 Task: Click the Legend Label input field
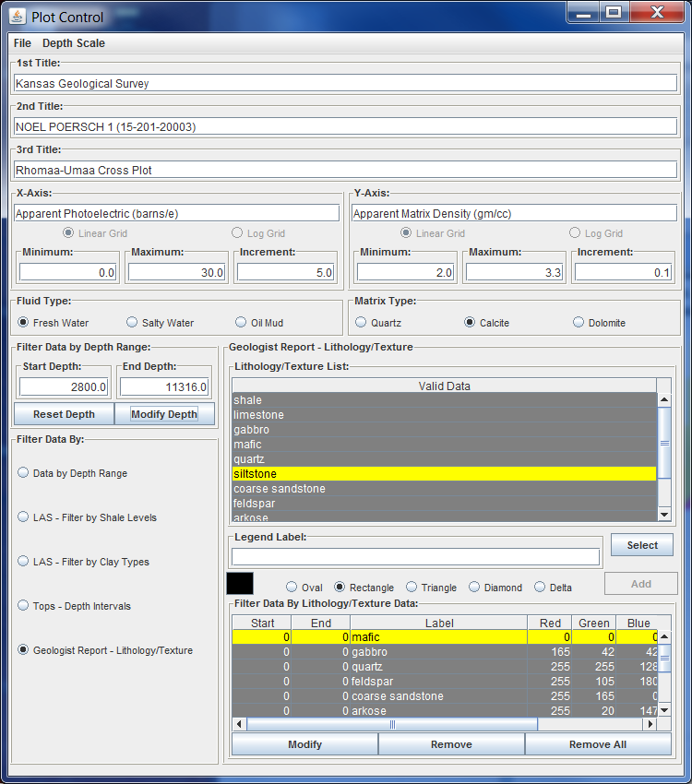415,557
